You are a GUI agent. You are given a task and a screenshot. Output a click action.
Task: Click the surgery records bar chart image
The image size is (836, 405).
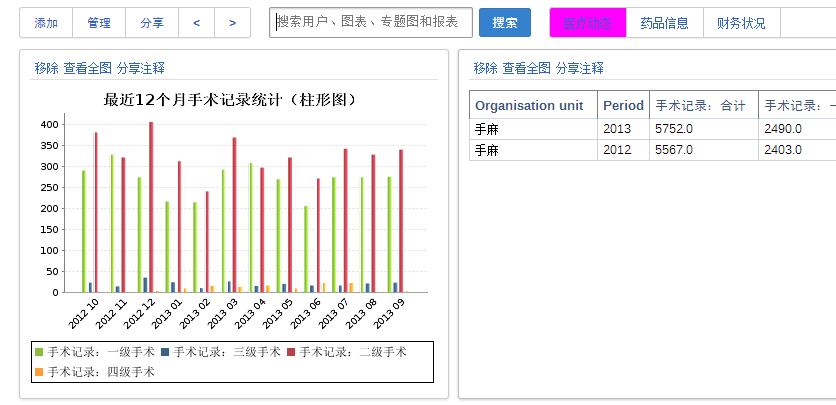click(x=233, y=210)
